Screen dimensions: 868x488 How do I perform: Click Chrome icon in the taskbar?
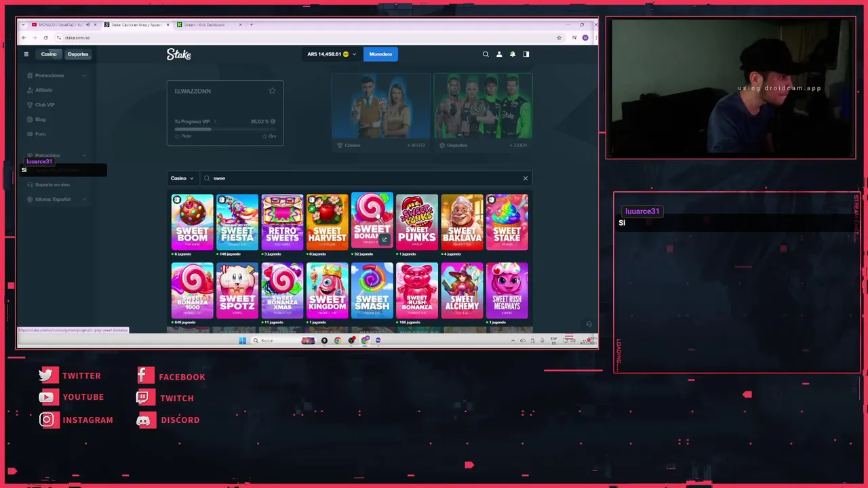pyautogui.click(x=338, y=340)
